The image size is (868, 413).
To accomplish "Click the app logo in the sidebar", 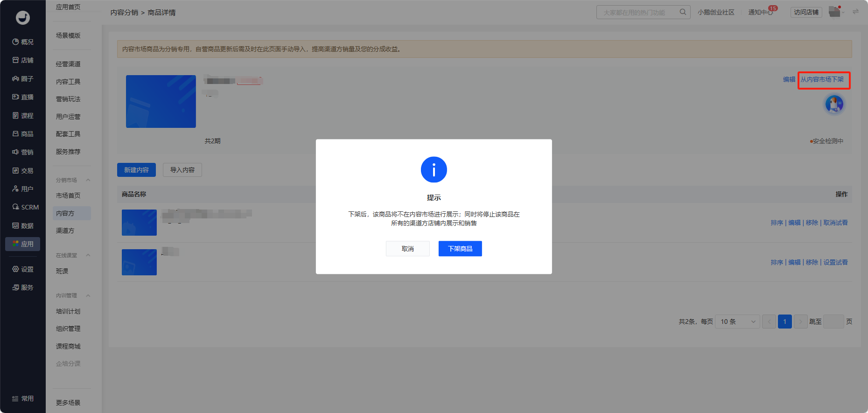I will pos(22,18).
